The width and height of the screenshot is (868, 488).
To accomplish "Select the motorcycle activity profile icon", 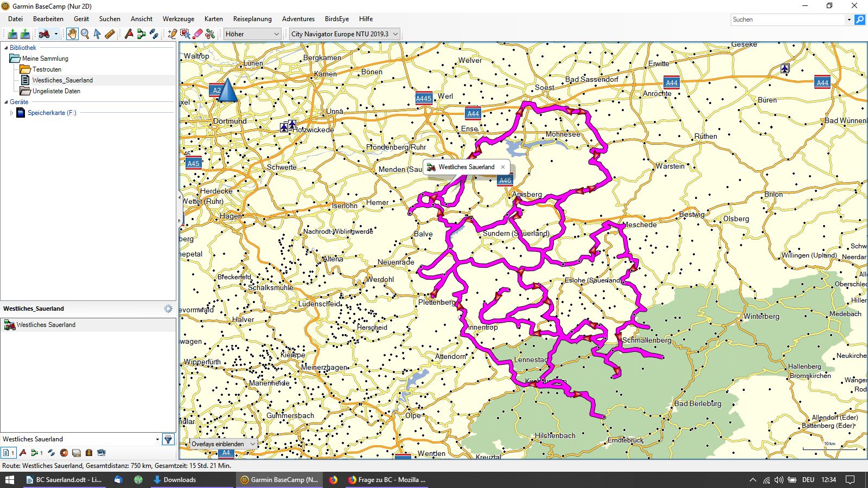I will coord(44,34).
